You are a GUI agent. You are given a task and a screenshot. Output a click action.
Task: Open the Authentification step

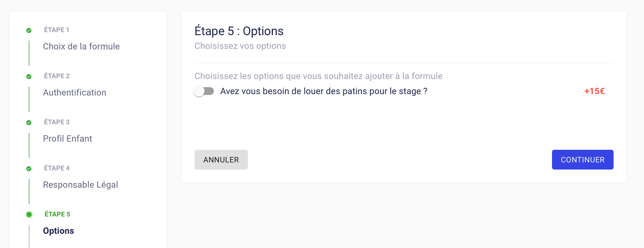tap(74, 92)
